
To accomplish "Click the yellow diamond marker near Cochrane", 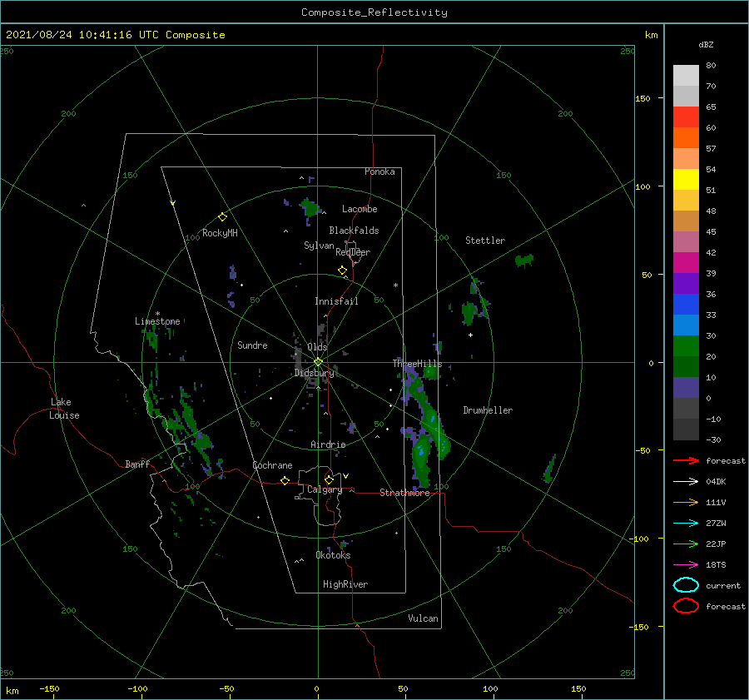I will 285,481.
